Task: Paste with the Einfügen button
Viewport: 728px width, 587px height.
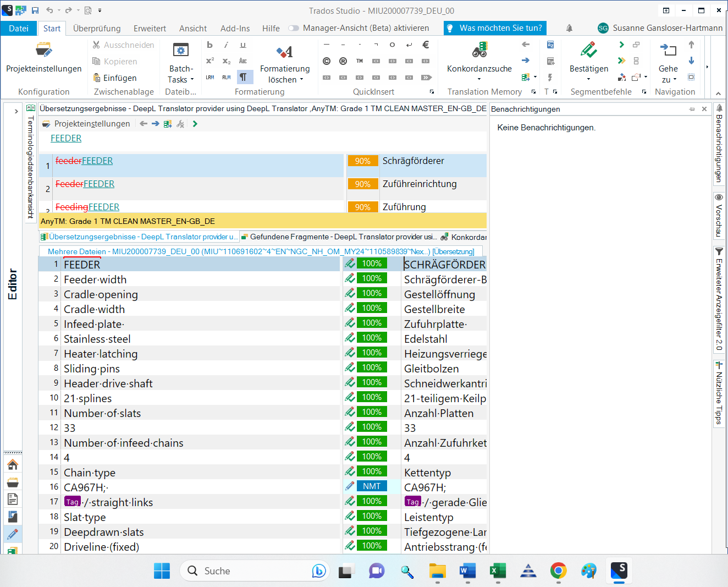Action: click(x=114, y=78)
